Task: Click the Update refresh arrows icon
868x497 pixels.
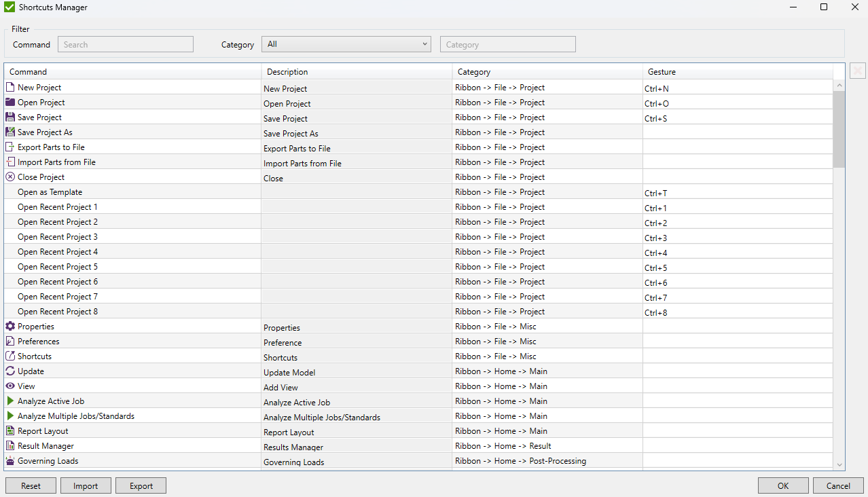Action: (x=10, y=371)
